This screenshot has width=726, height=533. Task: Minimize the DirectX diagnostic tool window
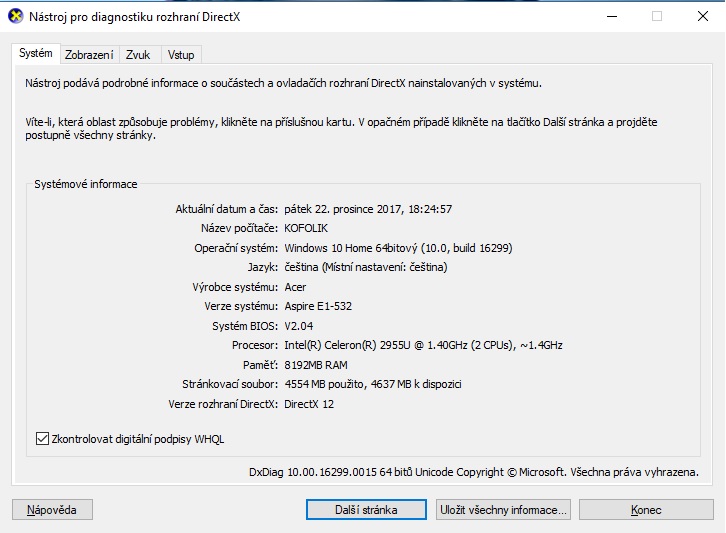coord(611,16)
